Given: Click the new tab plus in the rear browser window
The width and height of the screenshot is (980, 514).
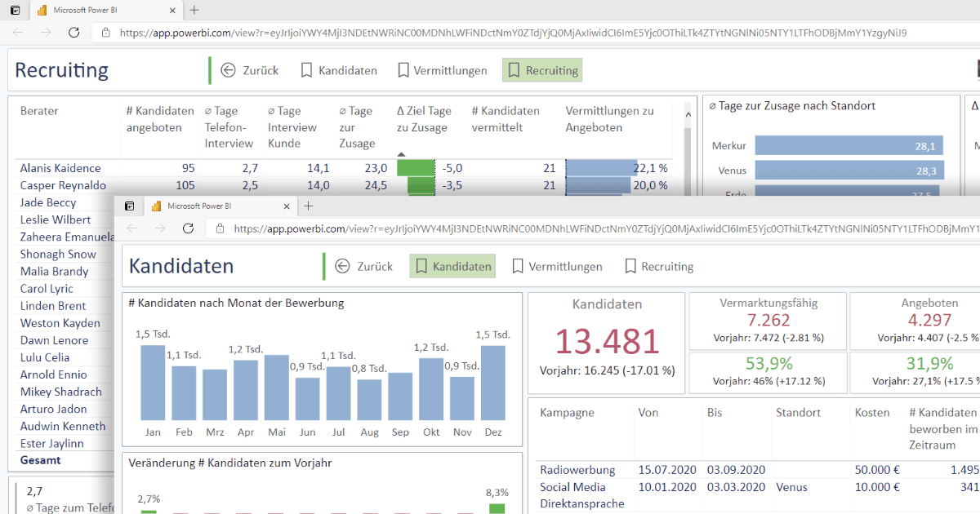Looking at the screenshot, I should [194, 11].
